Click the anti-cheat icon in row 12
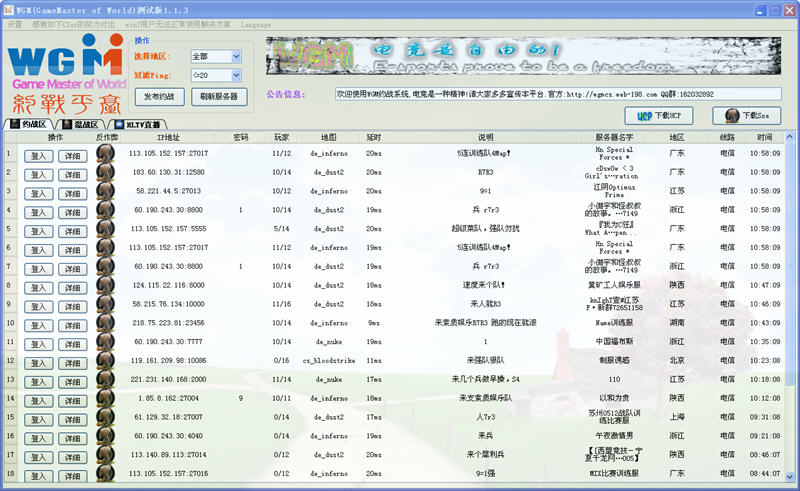This screenshot has width=800, height=491. 106,361
